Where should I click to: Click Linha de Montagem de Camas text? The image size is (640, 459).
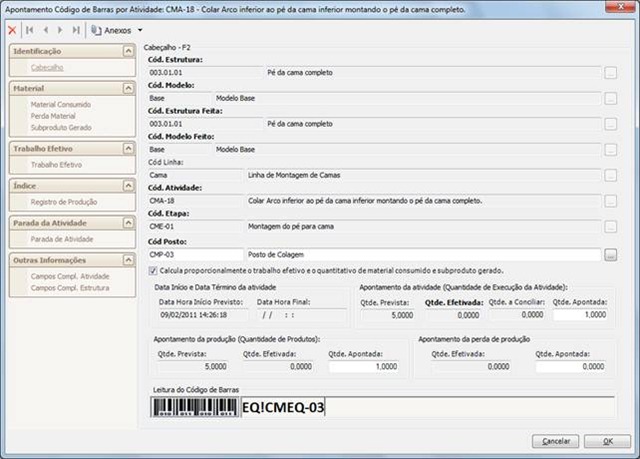pos(294,175)
